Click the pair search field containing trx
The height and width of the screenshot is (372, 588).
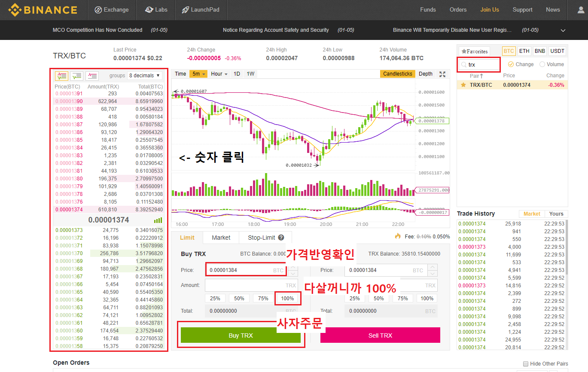pos(479,65)
